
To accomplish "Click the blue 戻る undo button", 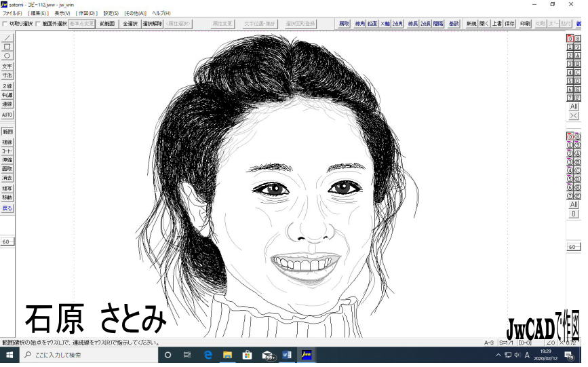I will click(7, 208).
